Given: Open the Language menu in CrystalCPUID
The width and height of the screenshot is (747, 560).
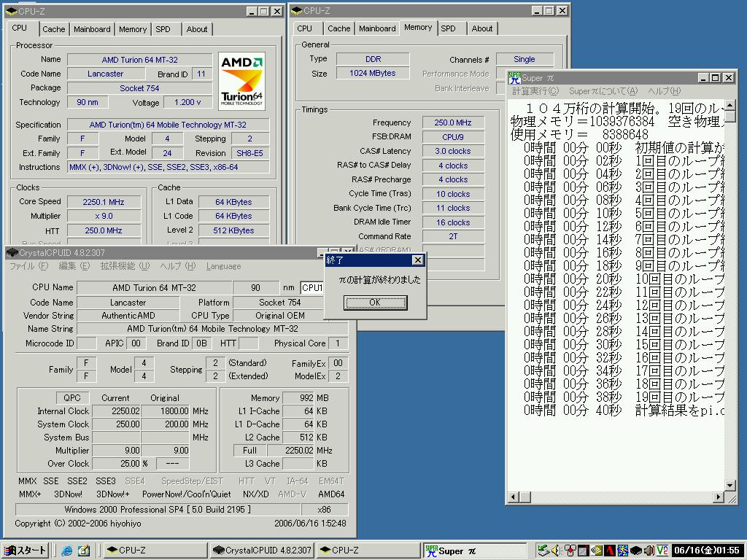Looking at the screenshot, I should click(223, 266).
